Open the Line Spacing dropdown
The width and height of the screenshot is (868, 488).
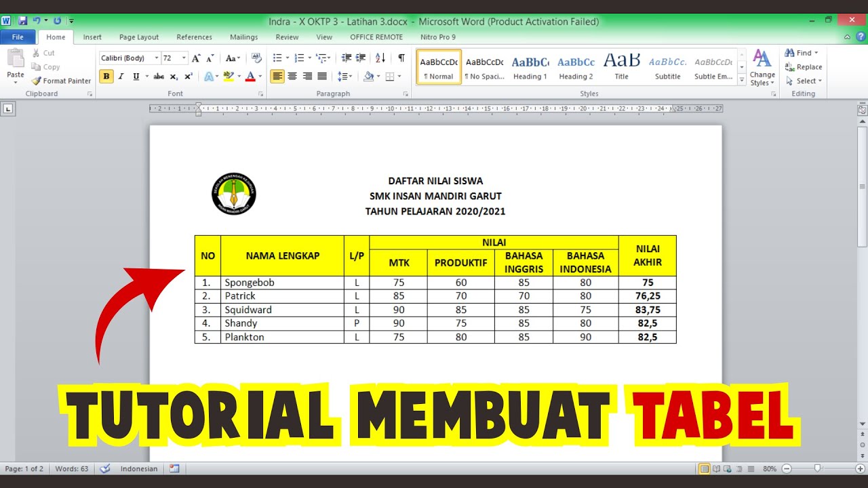(x=344, y=77)
